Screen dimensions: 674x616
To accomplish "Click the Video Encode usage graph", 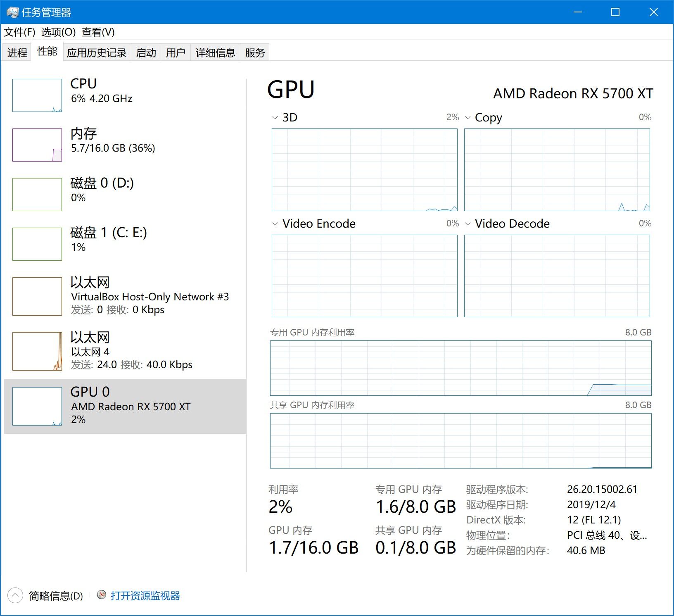I will click(365, 276).
